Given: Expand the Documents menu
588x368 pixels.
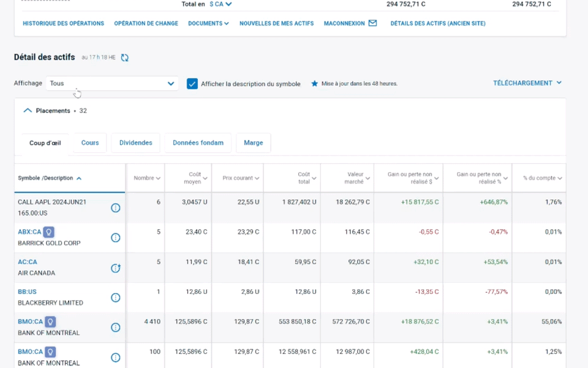Looking at the screenshot, I should point(208,23).
